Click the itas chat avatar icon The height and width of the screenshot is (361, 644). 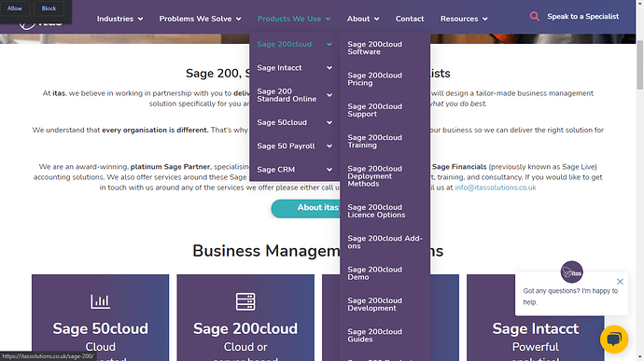tap(572, 271)
